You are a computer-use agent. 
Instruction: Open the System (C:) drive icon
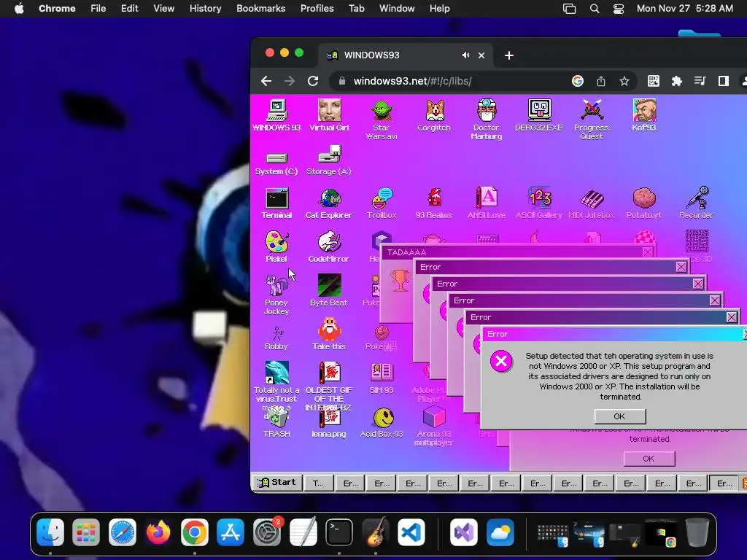pos(276,163)
